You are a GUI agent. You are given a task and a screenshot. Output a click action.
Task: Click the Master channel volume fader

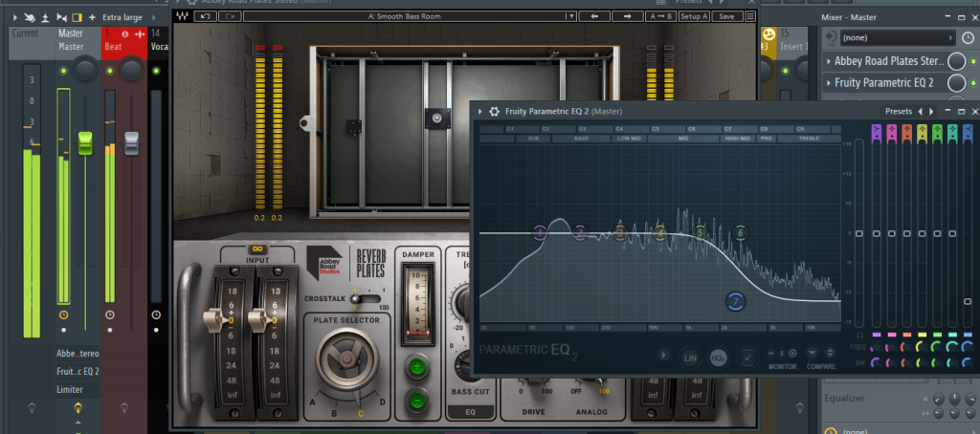84,143
